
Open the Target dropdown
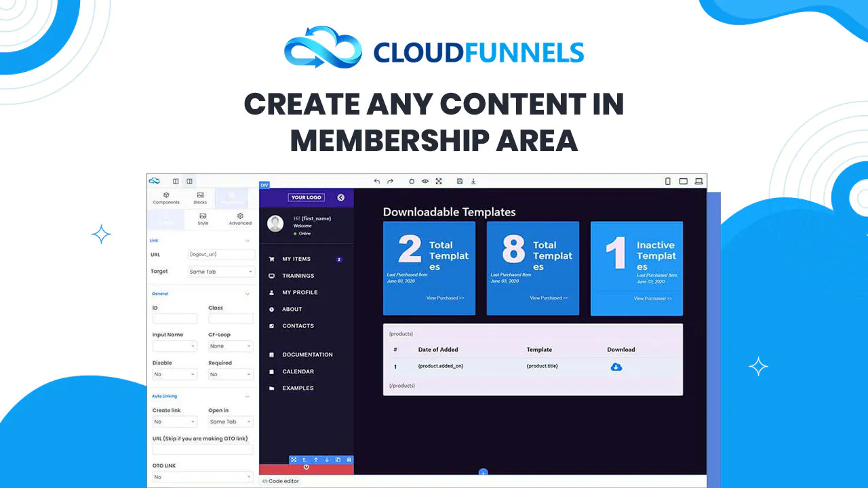click(x=220, y=272)
